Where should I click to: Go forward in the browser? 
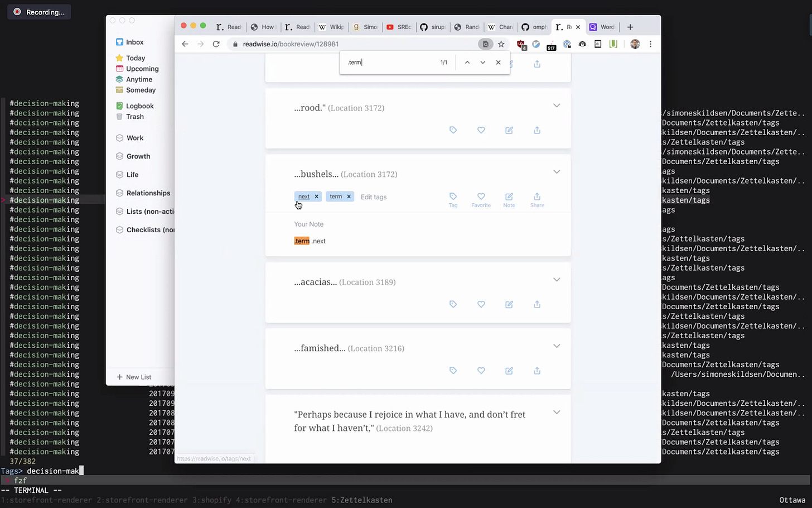(x=201, y=44)
